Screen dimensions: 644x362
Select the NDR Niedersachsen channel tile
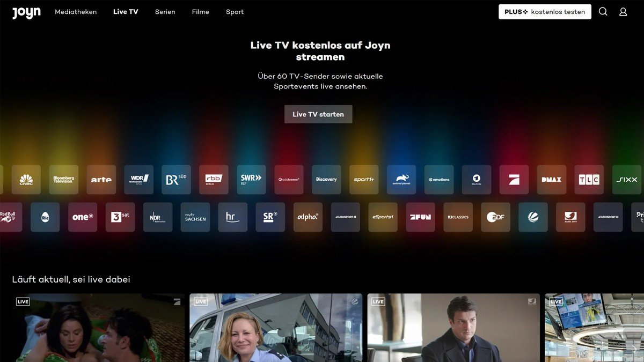158,217
